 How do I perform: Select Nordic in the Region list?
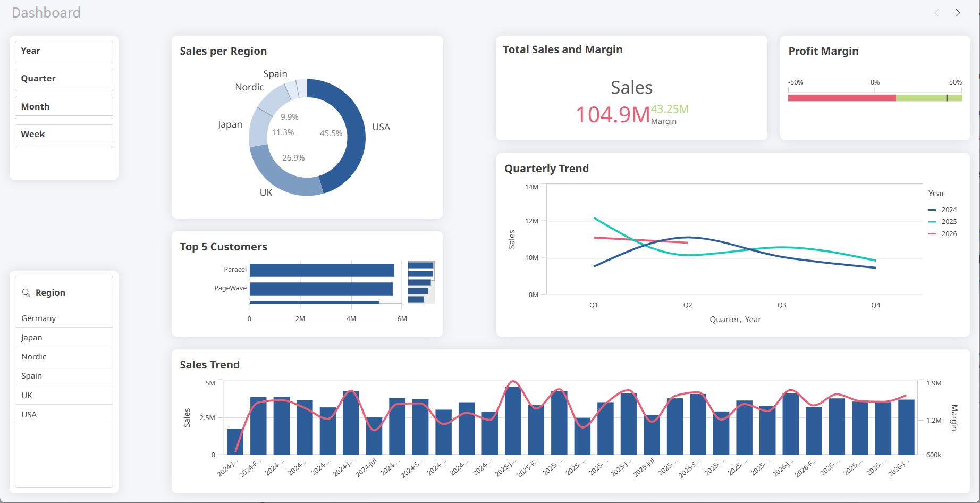coord(64,356)
